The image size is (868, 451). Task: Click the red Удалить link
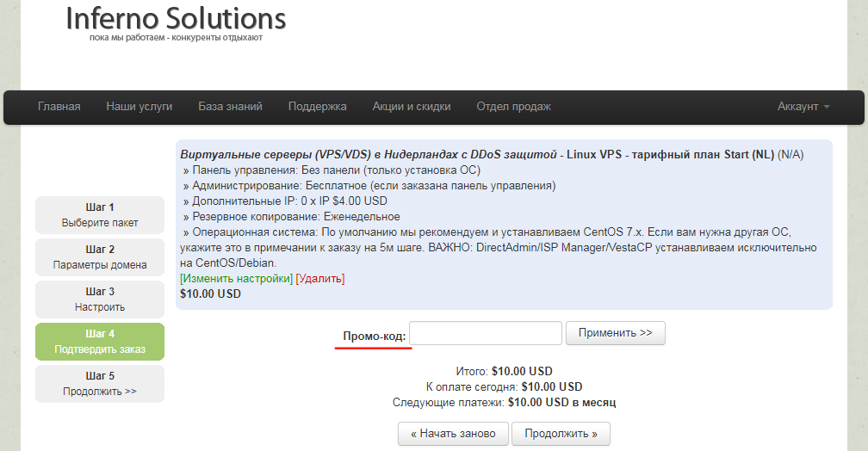tap(320, 278)
